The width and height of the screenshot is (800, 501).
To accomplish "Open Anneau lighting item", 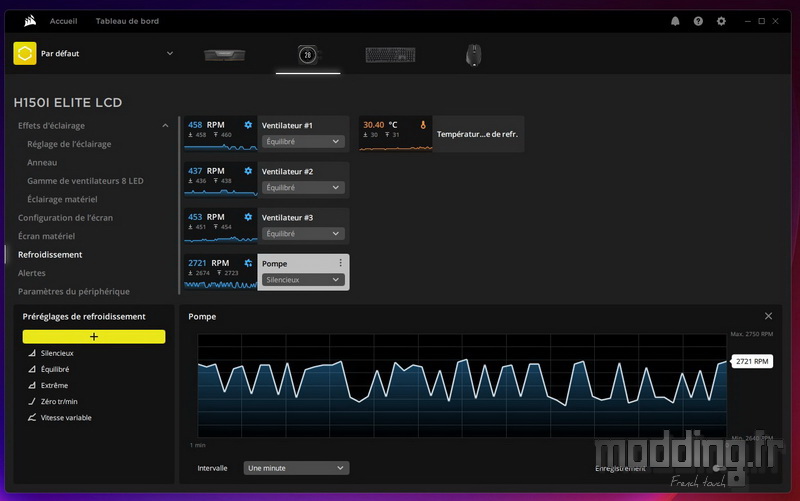I will point(42,162).
